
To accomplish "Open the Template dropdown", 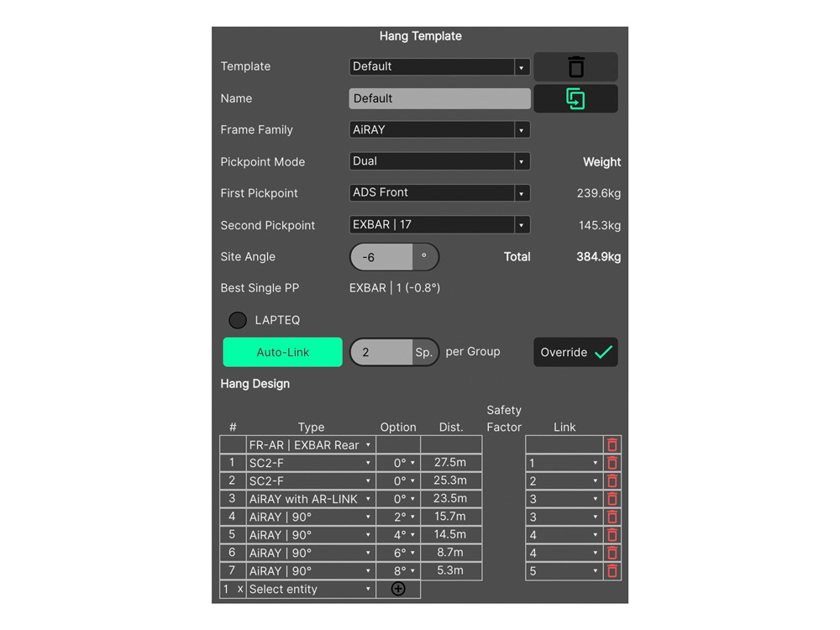I will click(x=439, y=66).
